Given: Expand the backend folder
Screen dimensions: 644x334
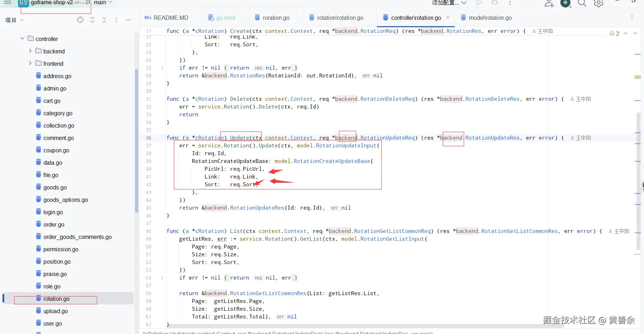Looking at the screenshot, I should pyautogui.click(x=30, y=51).
